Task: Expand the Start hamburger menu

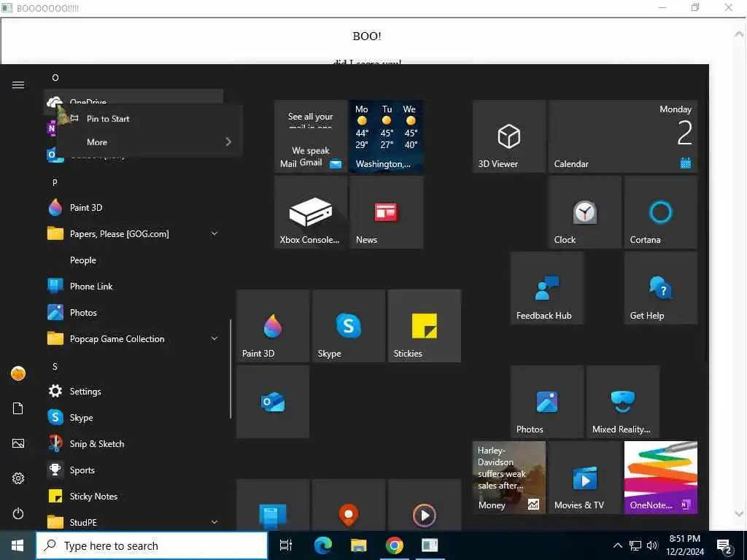Action: pos(18,85)
